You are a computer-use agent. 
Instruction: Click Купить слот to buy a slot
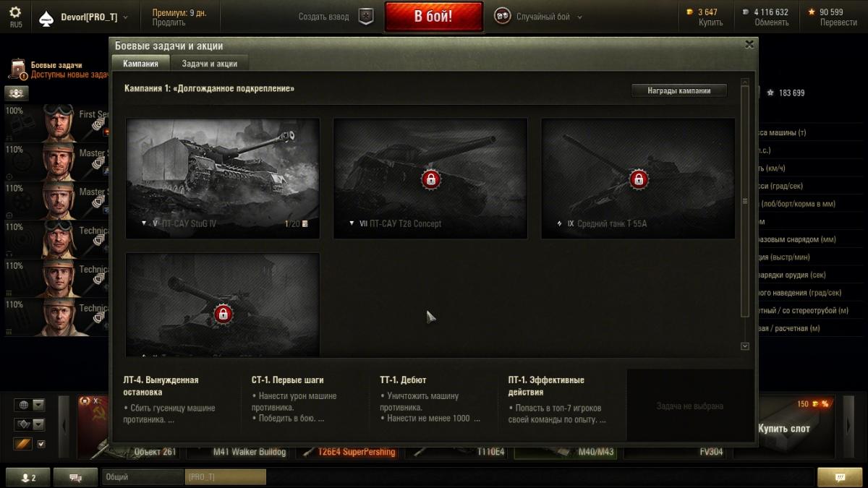point(784,428)
